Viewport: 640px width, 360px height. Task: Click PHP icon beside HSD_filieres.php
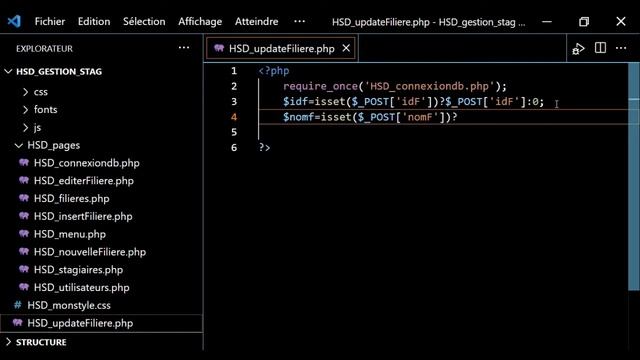pyautogui.click(x=24, y=198)
